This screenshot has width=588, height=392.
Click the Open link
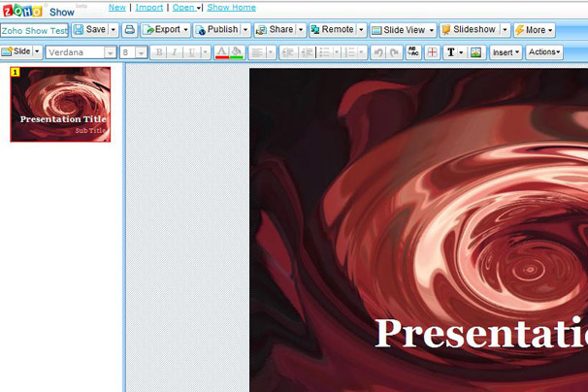coord(183,8)
